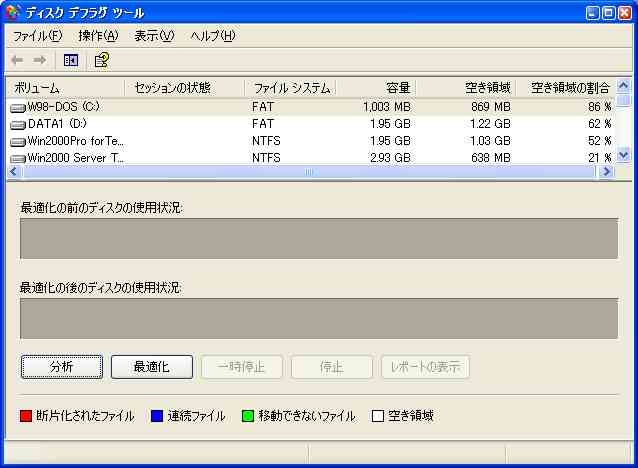Sort by セッションの状態 column header
This screenshot has height=468, width=638.
[184, 88]
